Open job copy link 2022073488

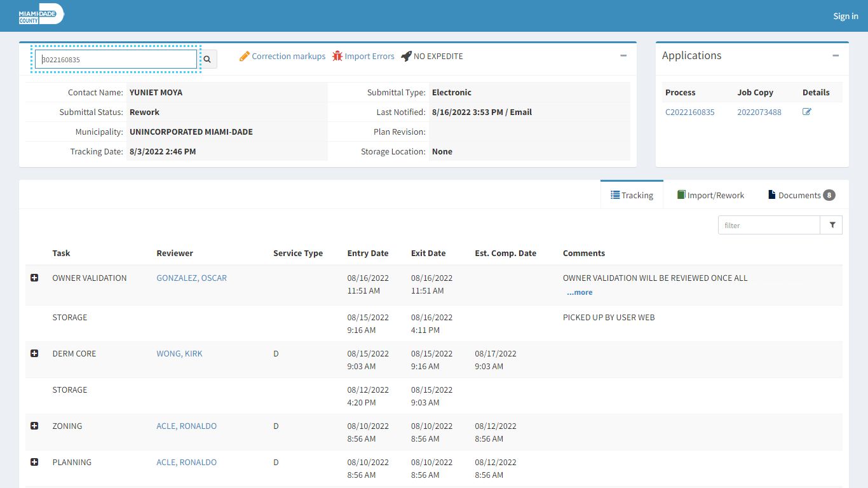[759, 112]
